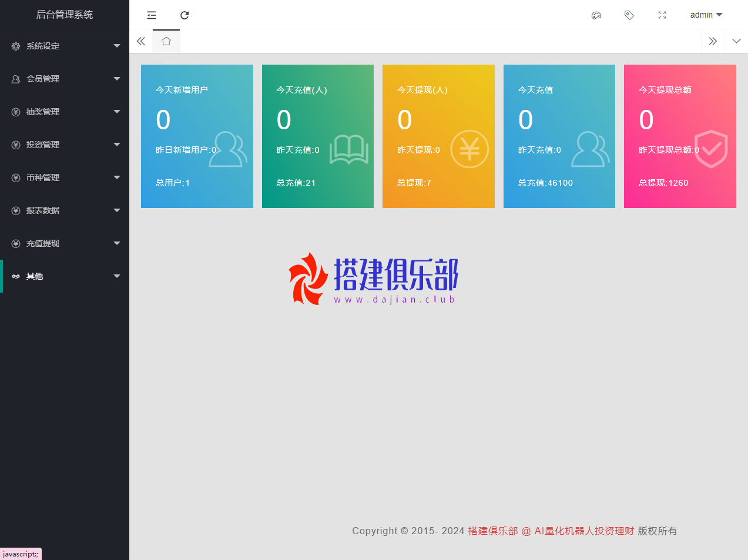The image size is (748, 560).
Task: Expand the arrow next to 报表数据
Action: click(117, 210)
